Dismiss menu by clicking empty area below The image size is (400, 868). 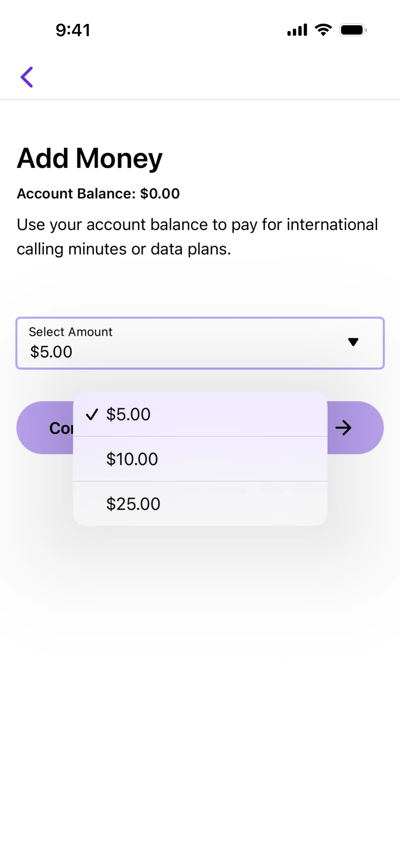pos(200,708)
